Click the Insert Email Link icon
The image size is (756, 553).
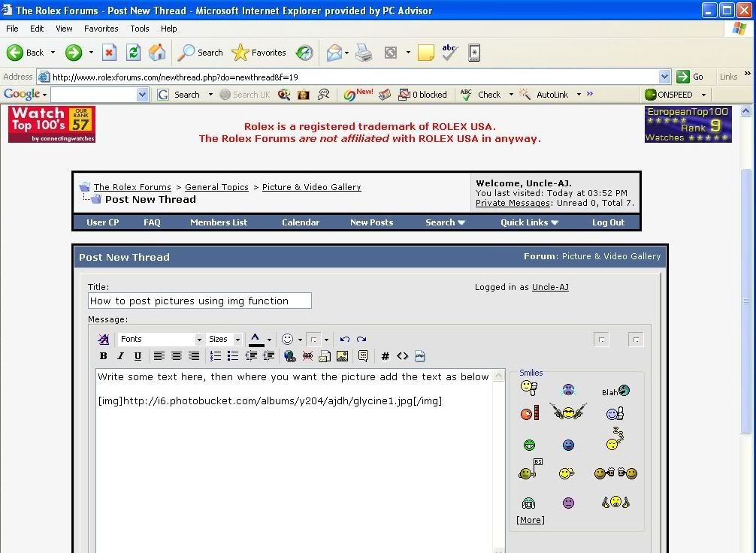coord(325,356)
